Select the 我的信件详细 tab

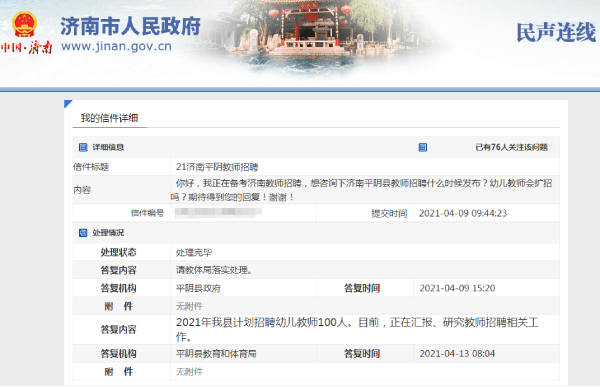(109, 118)
